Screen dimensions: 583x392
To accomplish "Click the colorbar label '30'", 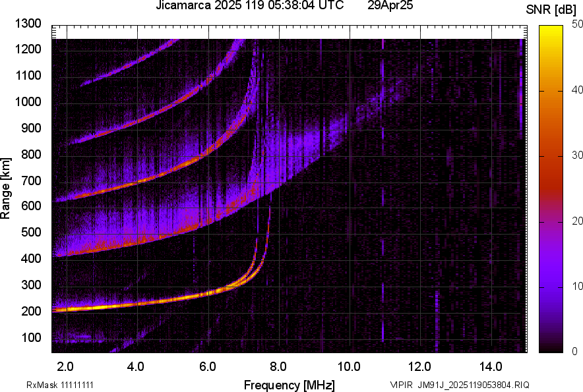I will pyautogui.click(x=577, y=155).
